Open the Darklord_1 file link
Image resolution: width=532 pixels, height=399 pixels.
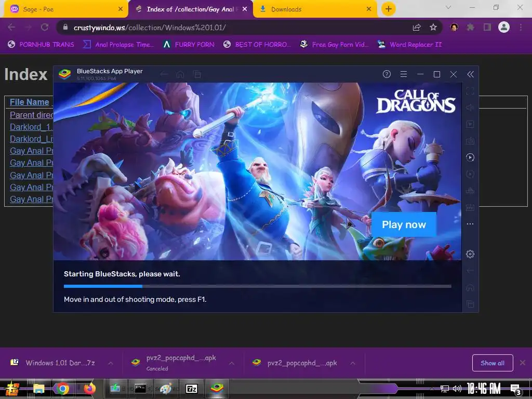click(31, 127)
